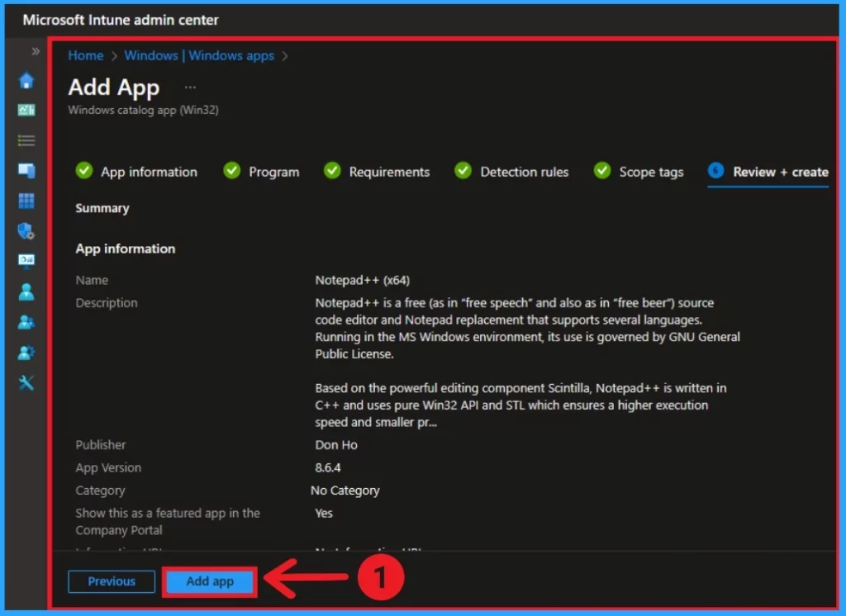Click the Yes value for featured app
Image resolution: width=846 pixels, height=616 pixels.
tap(324, 513)
